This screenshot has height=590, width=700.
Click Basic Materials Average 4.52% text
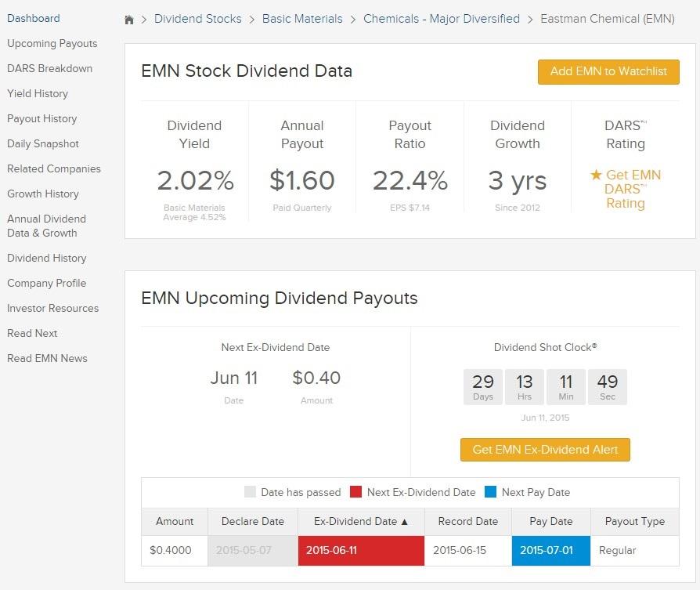click(194, 212)
